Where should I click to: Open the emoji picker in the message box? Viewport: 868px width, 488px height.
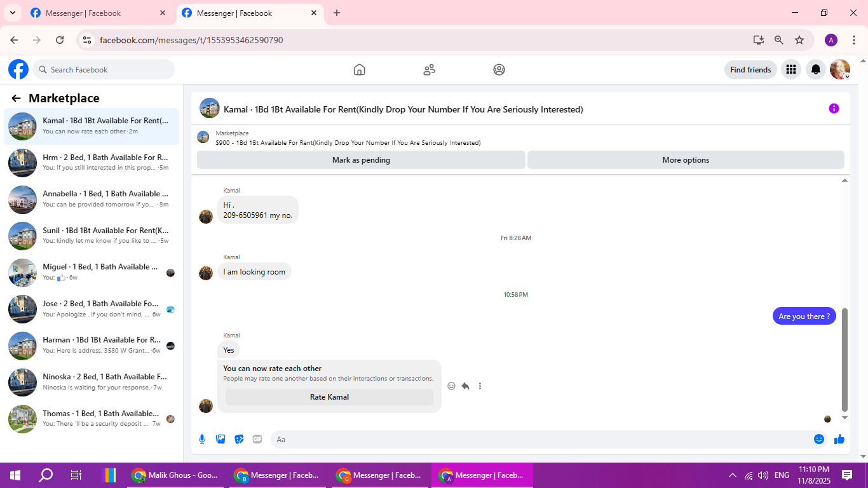click(x=819, y=439)
